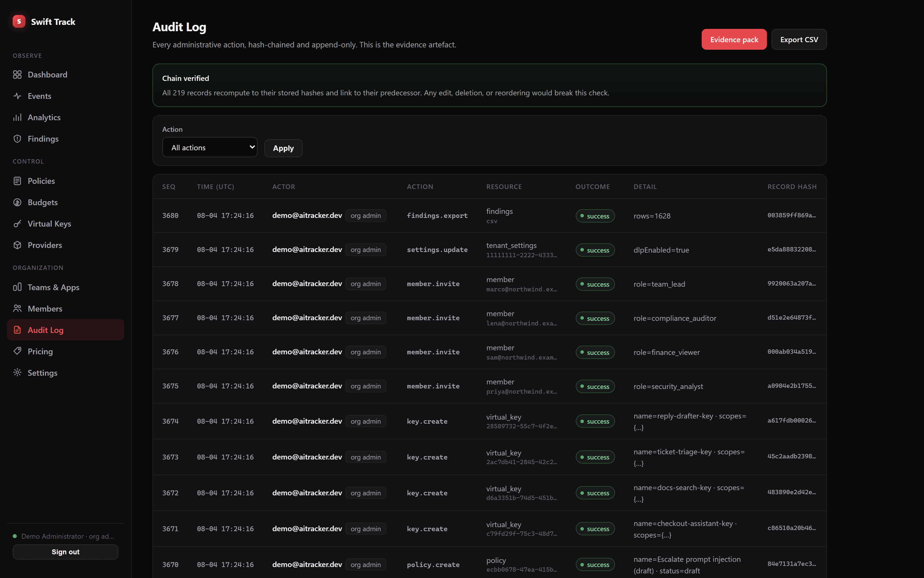Click org admin badge in row 3679
The image size is (924, 578).
[x=365, y=250]
